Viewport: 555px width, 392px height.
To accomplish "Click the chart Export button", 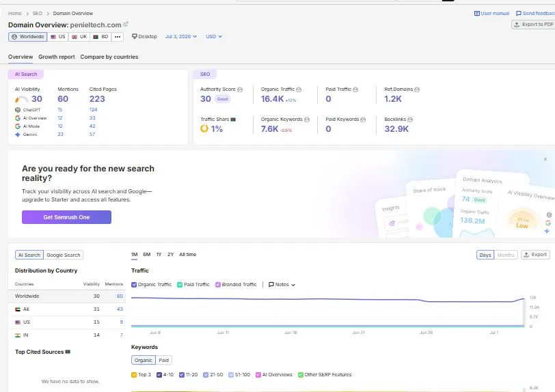I will (535, 255).
